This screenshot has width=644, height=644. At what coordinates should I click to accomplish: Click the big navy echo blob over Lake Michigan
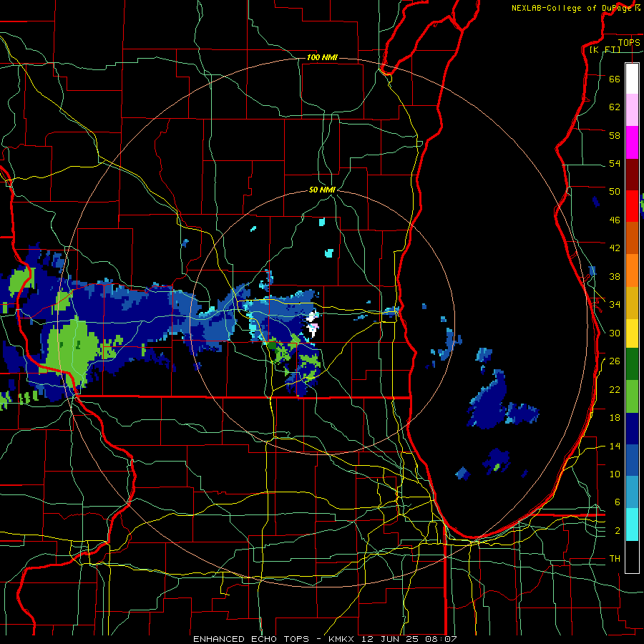pyautogui.click(x=489, y=401)
